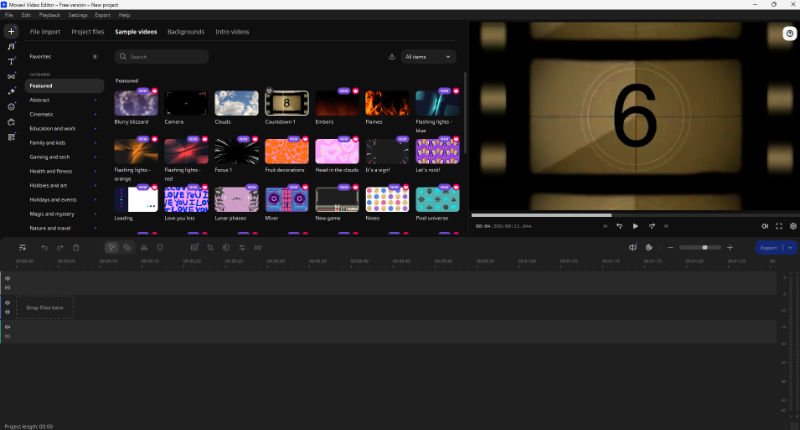Expand the Abstract category
The height and width of the screenshot is (430, 800).
[x=95, y=100]
